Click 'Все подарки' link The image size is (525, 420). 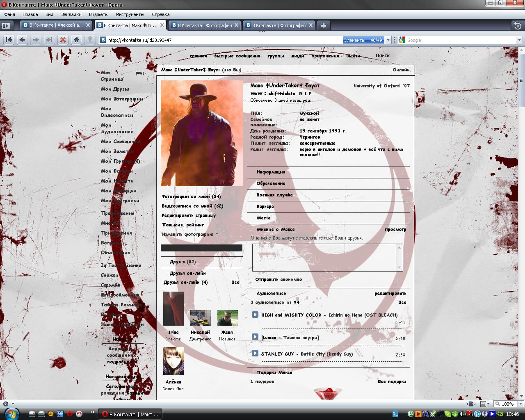(392, 381)
